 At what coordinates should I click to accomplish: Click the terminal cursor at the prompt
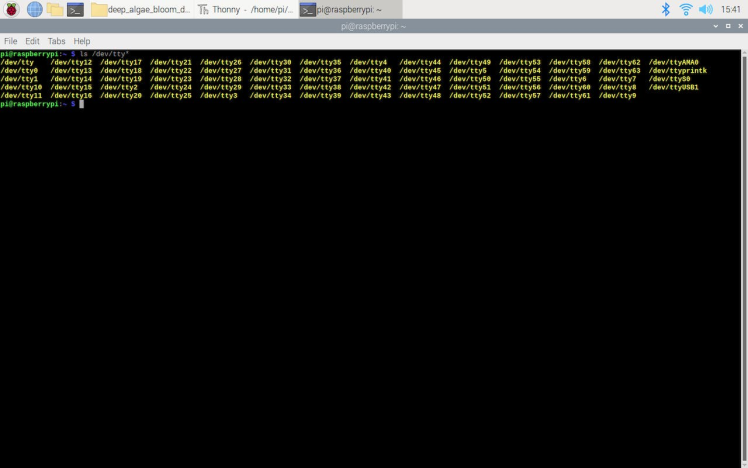[82, 104]
